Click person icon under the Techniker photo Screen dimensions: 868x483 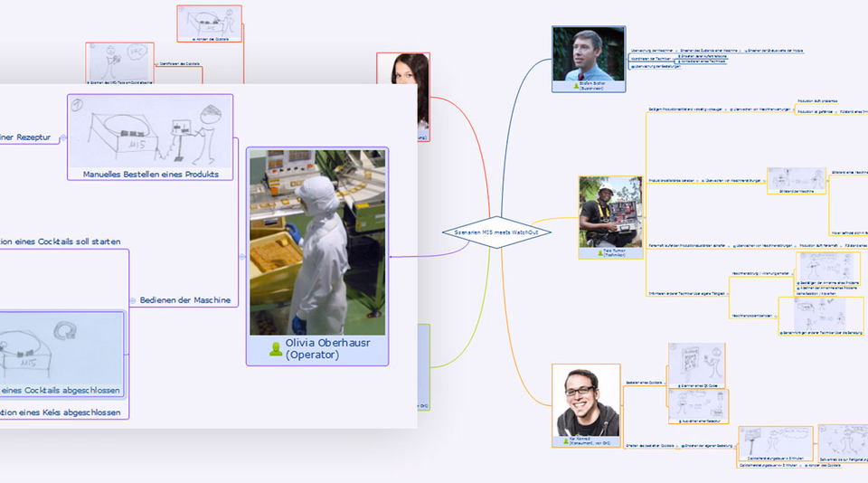(x=600, y=253)
